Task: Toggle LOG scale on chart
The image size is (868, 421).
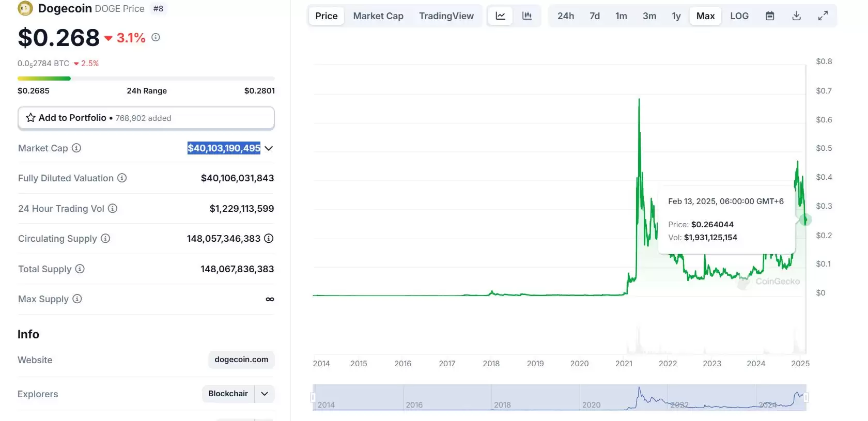Action: coord(739,16)
